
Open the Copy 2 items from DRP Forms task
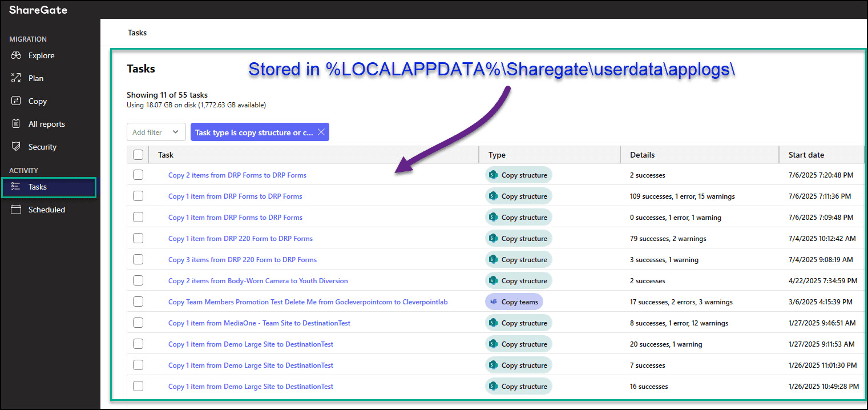point(237,175)
